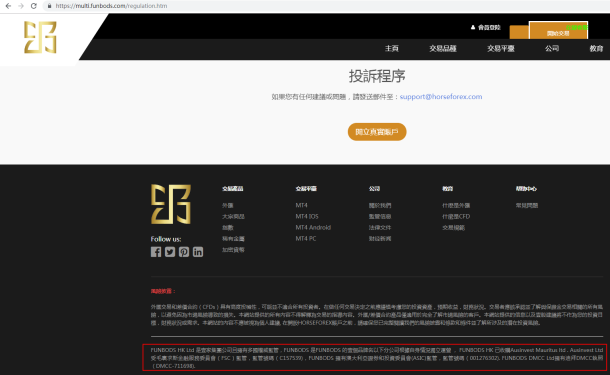Click the 外匯 footer link
Image resolution: width=610 pixels, height=375 pixels.
point(228,205)
